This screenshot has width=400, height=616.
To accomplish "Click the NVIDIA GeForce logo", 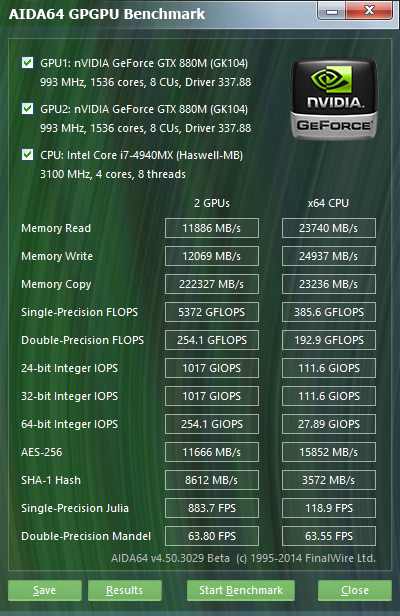I will pos(334,99).
